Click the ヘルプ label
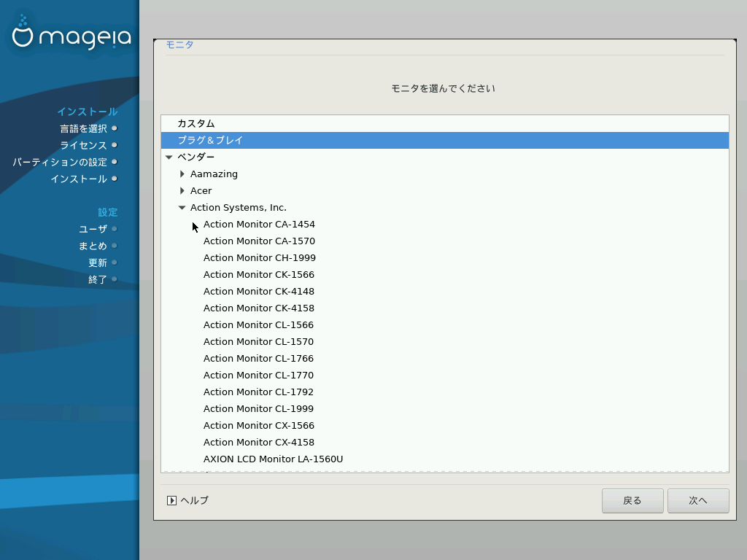This screenshot has width=747, height=560. (x=194, y=500)
